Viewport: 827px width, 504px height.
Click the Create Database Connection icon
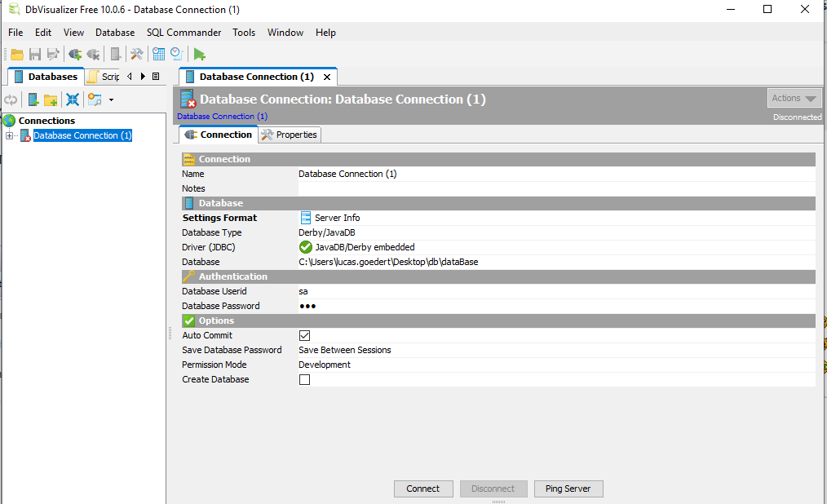click(x=33, y=99)
